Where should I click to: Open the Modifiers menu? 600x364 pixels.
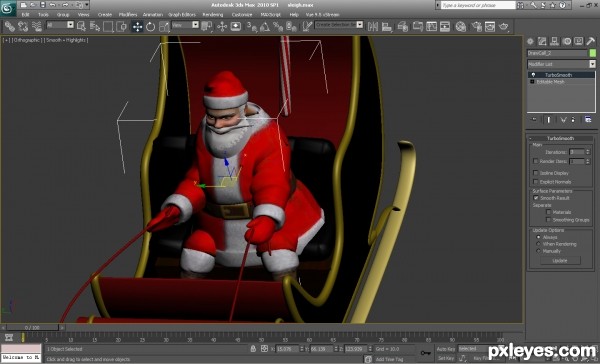click(128, 15)
